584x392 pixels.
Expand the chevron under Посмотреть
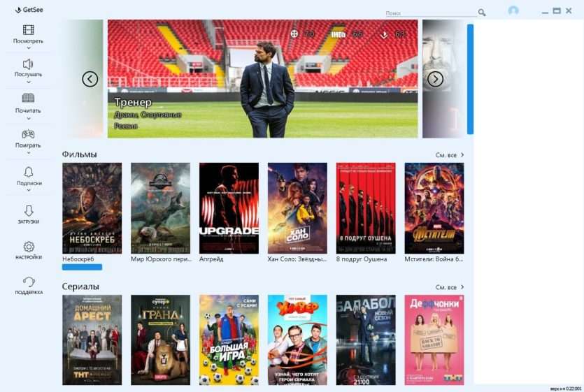click(x=29, y=48)
